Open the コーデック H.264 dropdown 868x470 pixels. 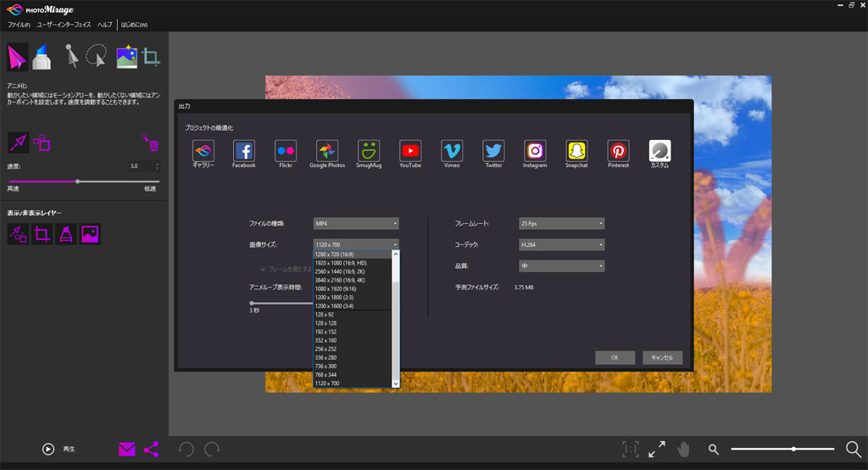pyautogui.click(x=561, y=244)
